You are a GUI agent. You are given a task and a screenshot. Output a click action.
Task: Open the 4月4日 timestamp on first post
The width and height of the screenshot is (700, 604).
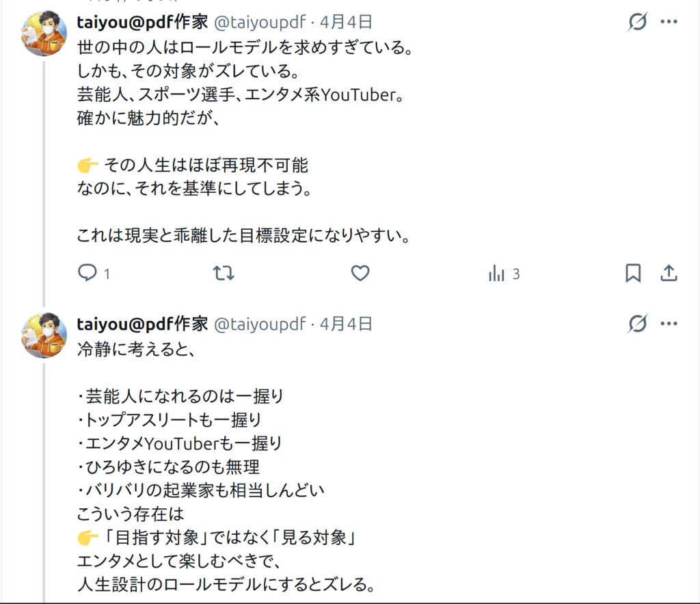[346, 23]
